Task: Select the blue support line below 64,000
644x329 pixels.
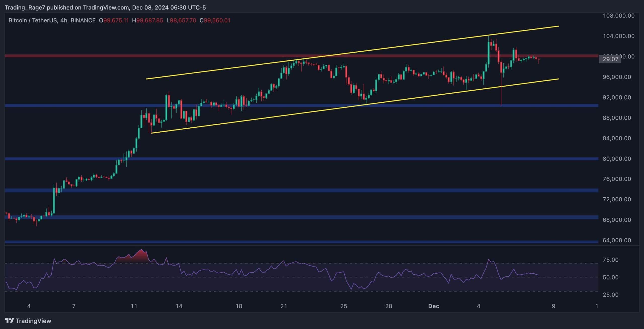Action: (x=301, y=242)
